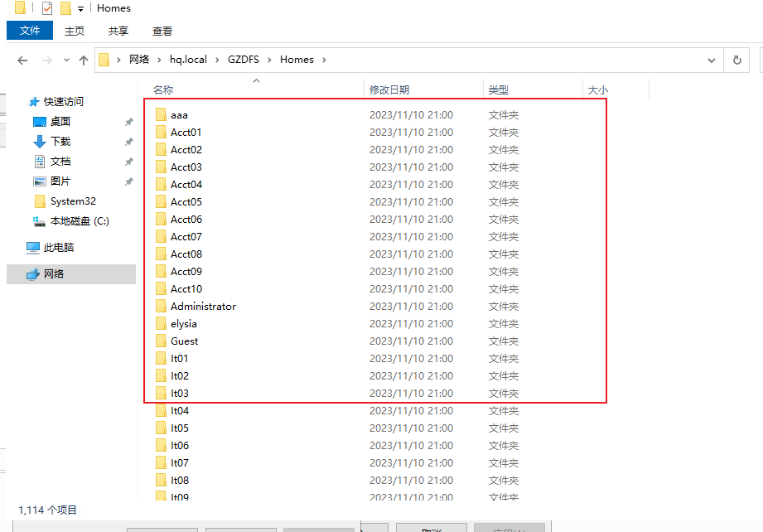Click hq.local in the breadcrumb path
Image resolution: width=763 pixels, height=532 pixels.
coord(188,60)
